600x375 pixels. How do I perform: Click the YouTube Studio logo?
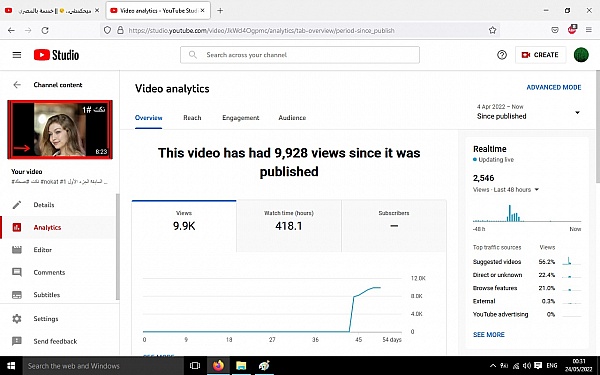point(56,55)
